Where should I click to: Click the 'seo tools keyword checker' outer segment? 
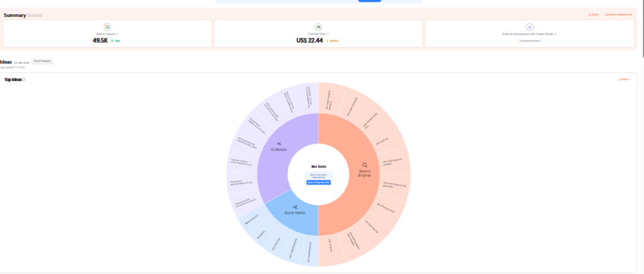[x=395, y=162]
